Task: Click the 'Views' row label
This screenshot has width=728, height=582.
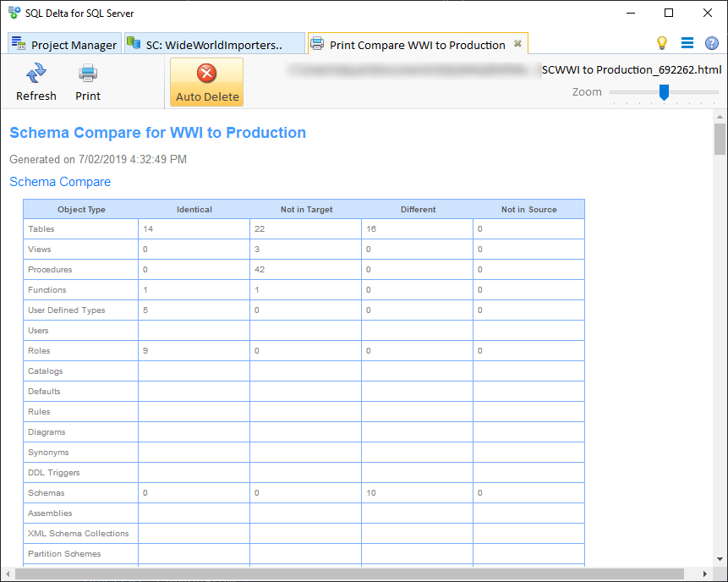Action: [x=40, y=250]
